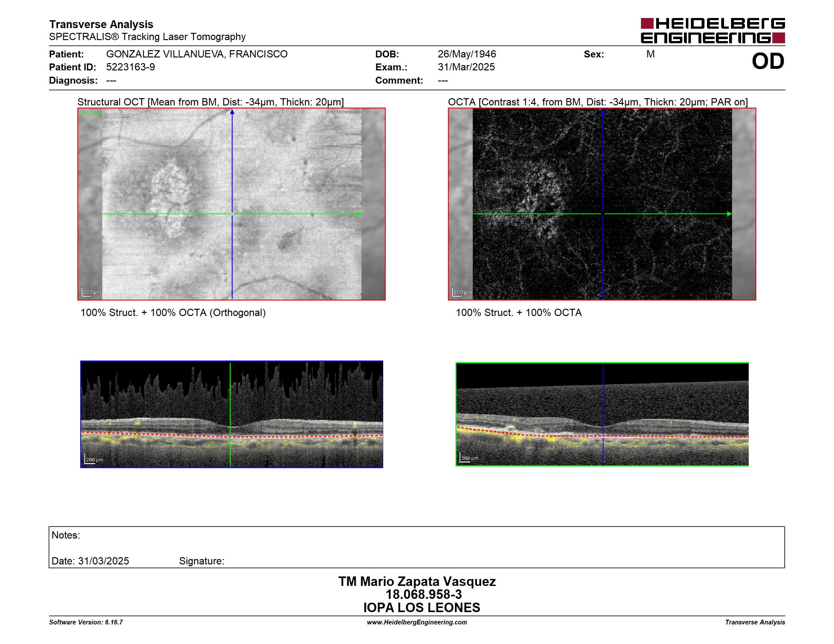The image size is (834, 644).
Task: Click the 'Diagnosis:' label
Action: 73,80
